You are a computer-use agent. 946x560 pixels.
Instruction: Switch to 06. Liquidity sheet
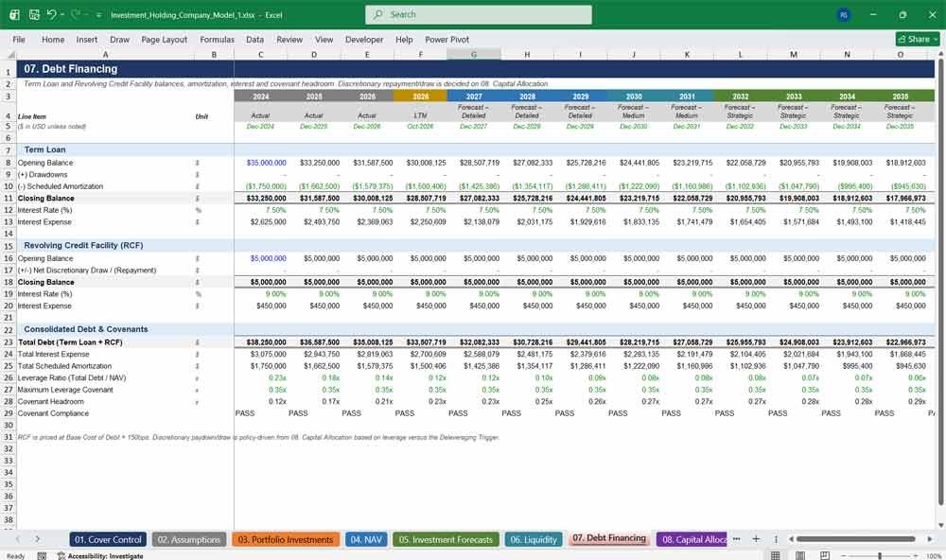tap(534, 539)
